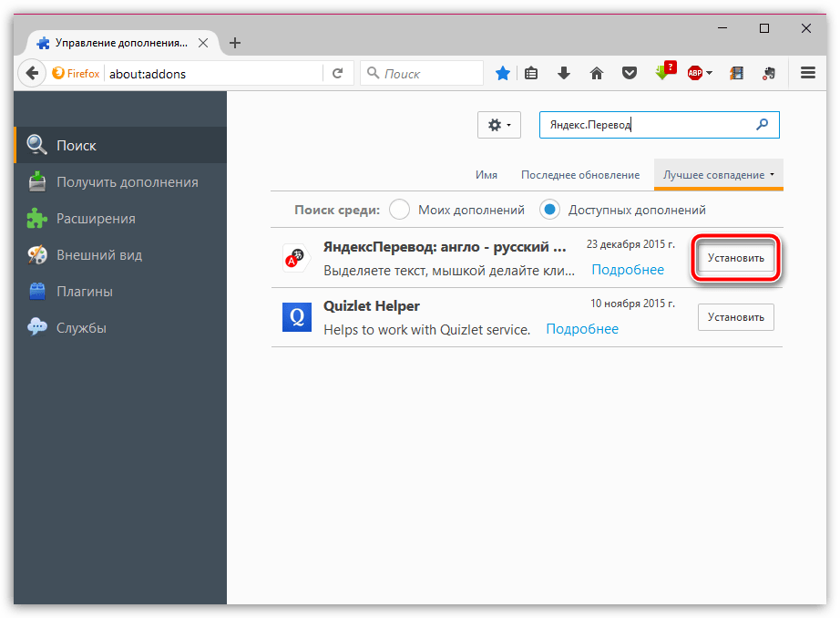The image size is (840, 618).
Task: Open Расширения in the sidebar
Action: [120, 218]
